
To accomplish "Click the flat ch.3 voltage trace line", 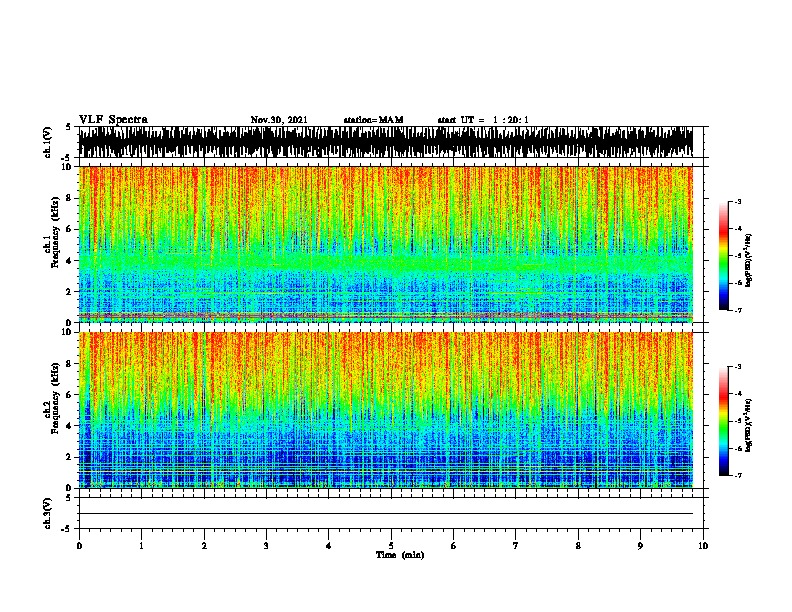I will point(386,514).
